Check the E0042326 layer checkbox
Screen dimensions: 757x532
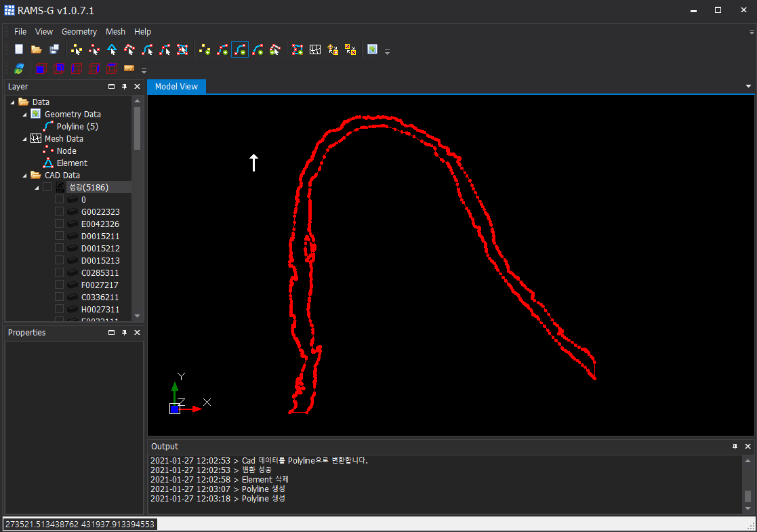59,224
